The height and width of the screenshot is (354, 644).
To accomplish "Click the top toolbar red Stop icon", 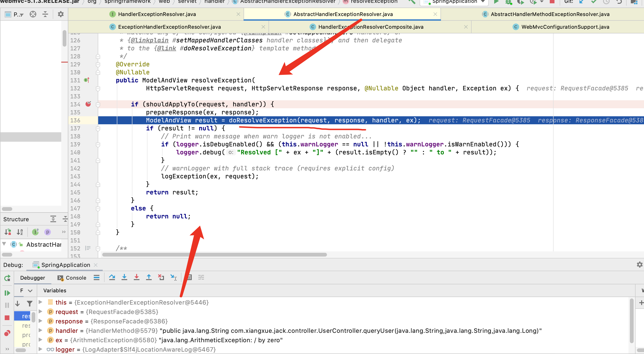I will pos(552,2).
